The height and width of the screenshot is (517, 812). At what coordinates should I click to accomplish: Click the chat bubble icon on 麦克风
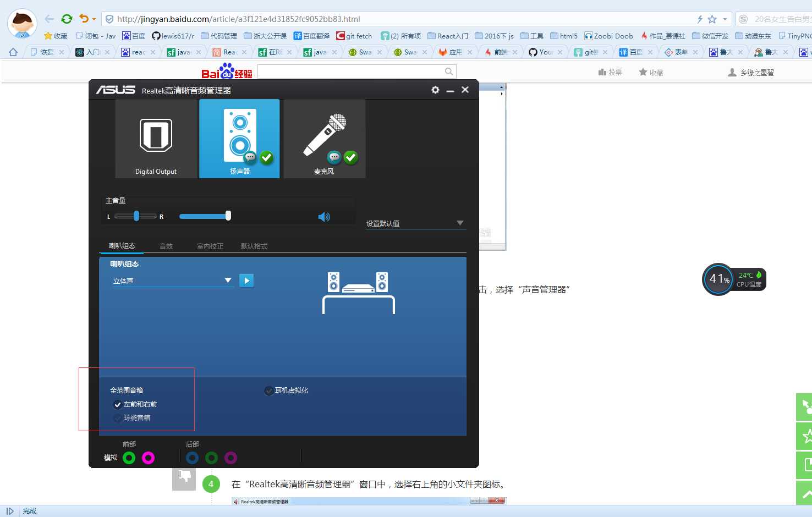pyautogui.click(x=334, y=157)
